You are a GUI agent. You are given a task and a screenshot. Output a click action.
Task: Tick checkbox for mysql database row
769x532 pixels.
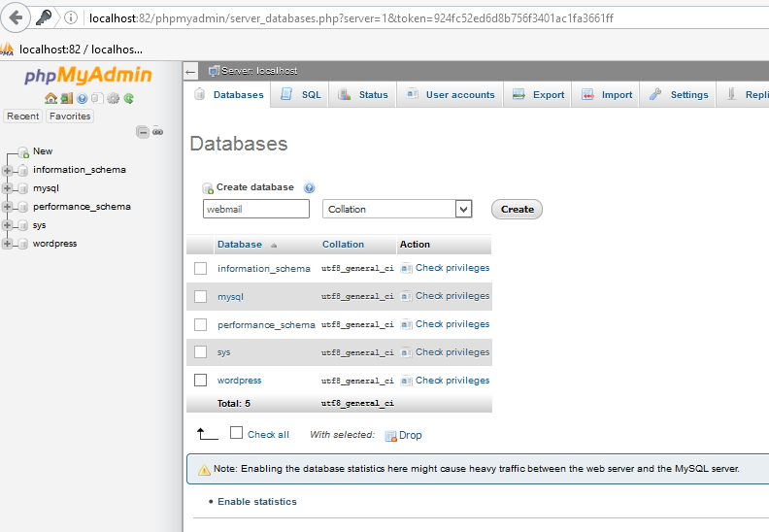[200, 297]
